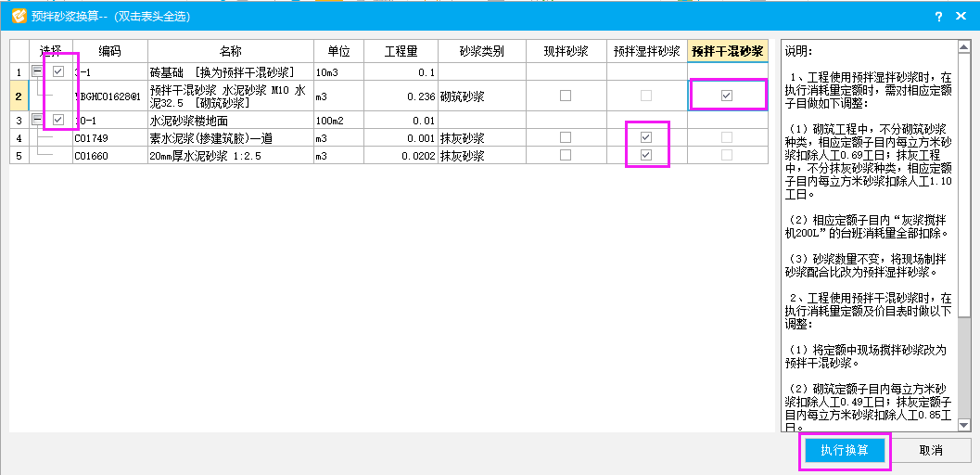Toggle selection checkbox for 砖基础 row
The image size is (980, 475).
(58, 71)
